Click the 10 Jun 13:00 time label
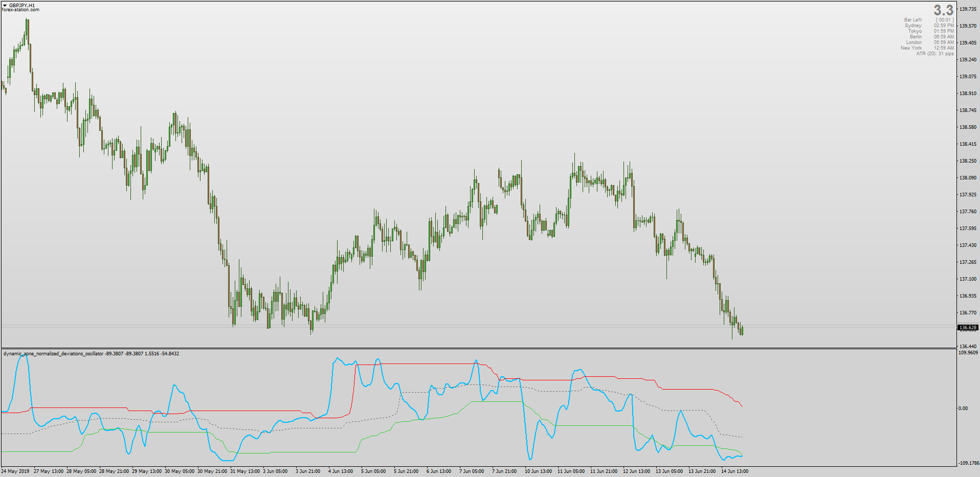The width and height of the screenshot is (980, 477). tap(538, 471)
